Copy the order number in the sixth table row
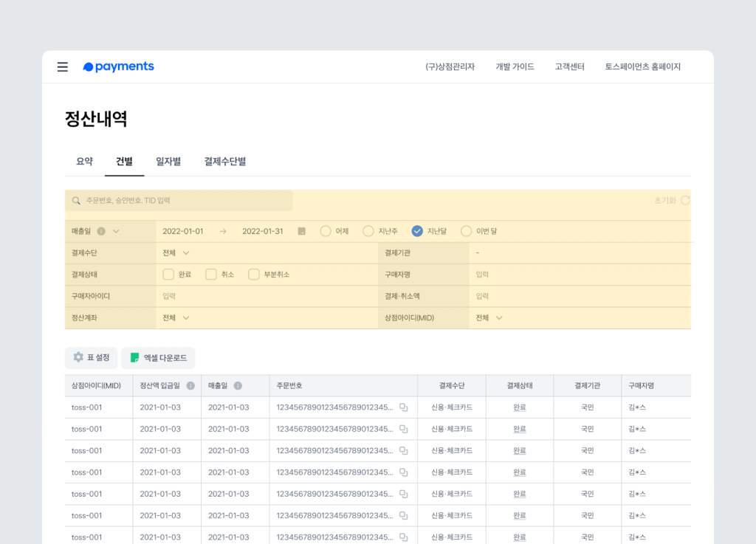This screenshot has width=756, height=544. pos(404,516)
